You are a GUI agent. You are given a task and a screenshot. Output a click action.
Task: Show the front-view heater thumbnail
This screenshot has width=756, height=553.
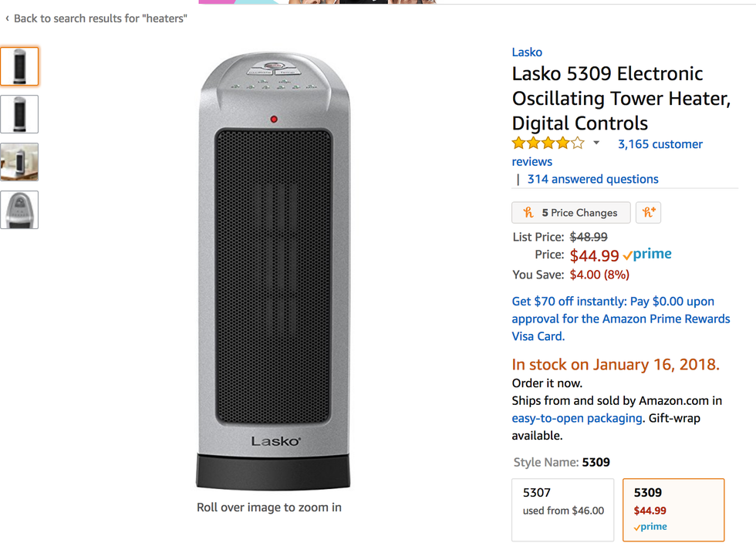pos(19,66)
